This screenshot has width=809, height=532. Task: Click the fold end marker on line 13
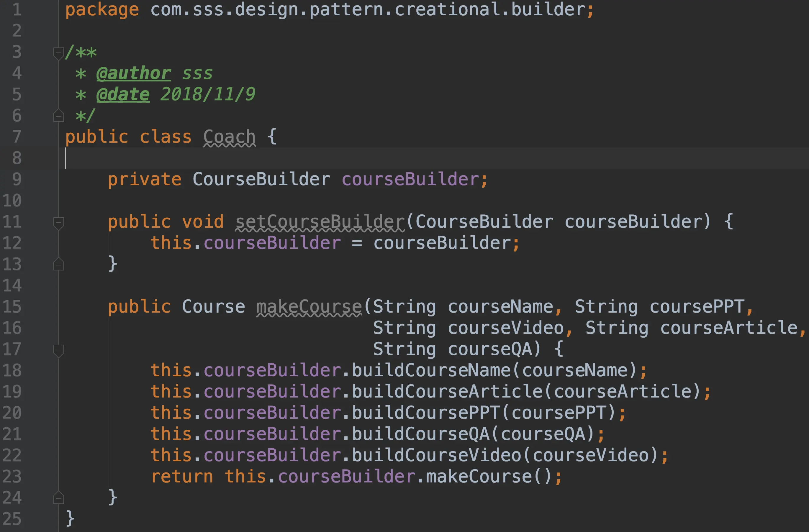tap(59, 265)
